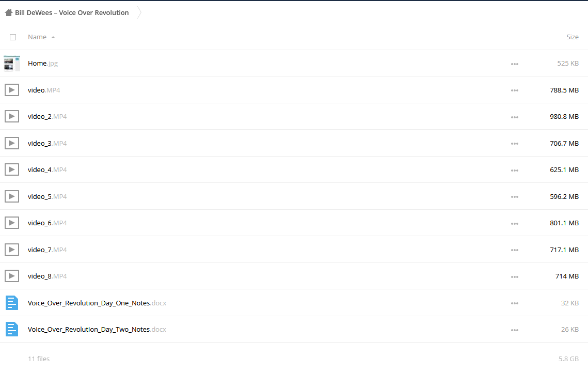
Task: Click the play icon for video_2.MP4
Action: click(x=12, y=116)
